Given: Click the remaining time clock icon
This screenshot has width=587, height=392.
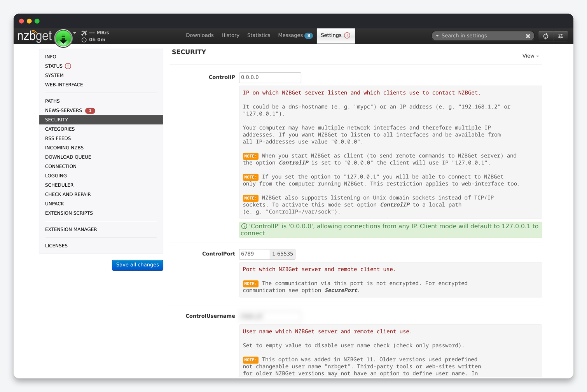Looking at the screenshot, I should pos(84,40).
